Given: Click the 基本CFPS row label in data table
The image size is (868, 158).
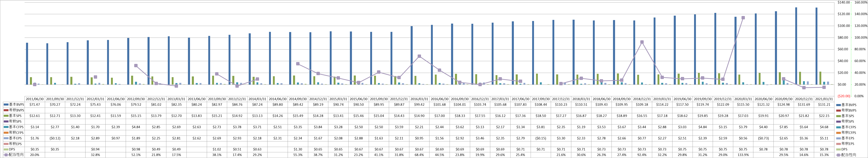Looking at the screenshot, I should 16,127.
